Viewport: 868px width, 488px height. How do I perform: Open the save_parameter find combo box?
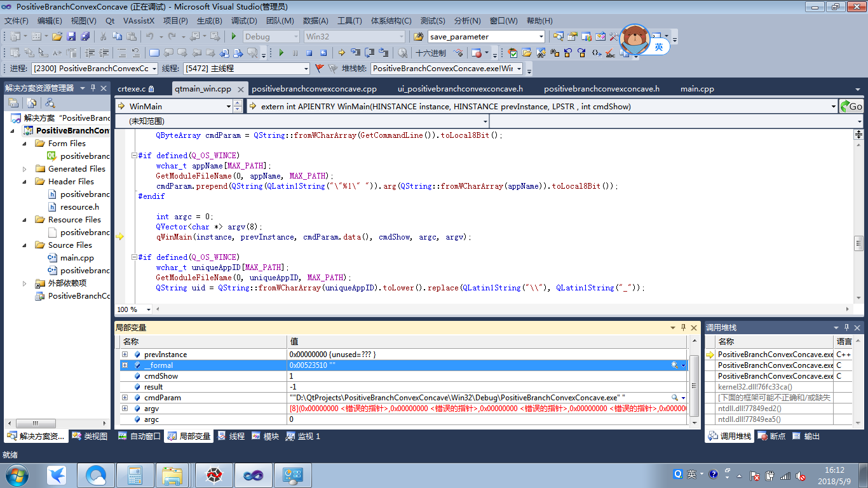[541, 36]
